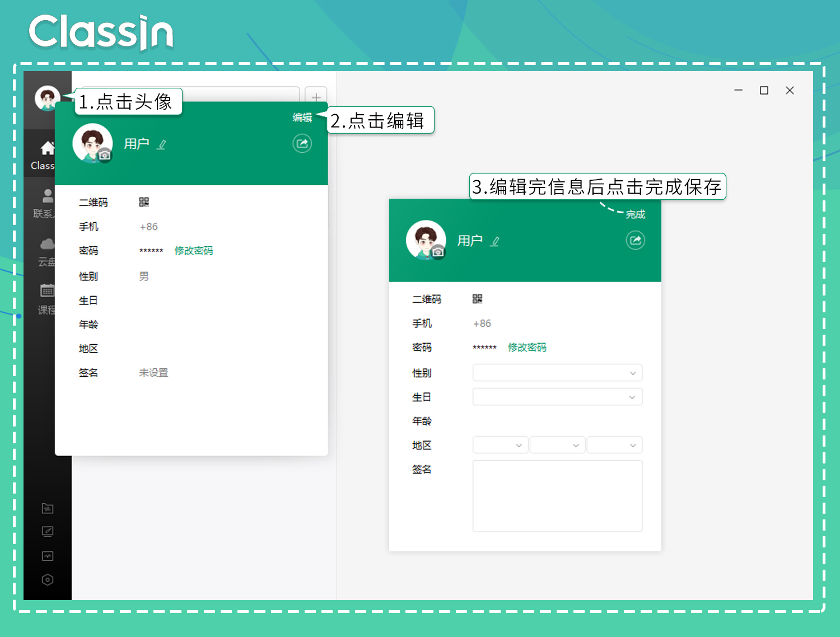Close the ClassIn window

pyautogui.click(x=790, y=90)
